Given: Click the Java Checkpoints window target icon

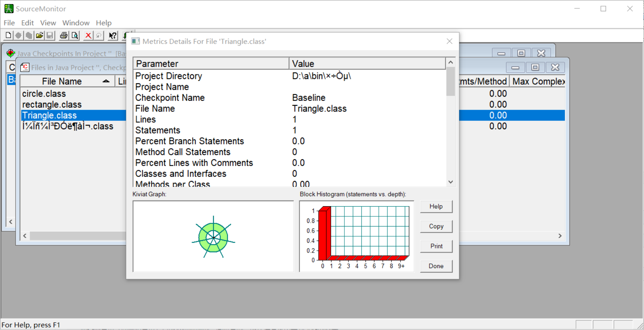Looking at the screenshot, I should [x=10, y=53].
